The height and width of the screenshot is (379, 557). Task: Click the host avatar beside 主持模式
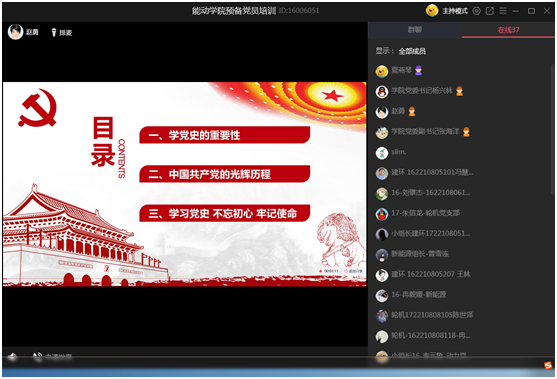pyautogui.click(x=432, y=11)
